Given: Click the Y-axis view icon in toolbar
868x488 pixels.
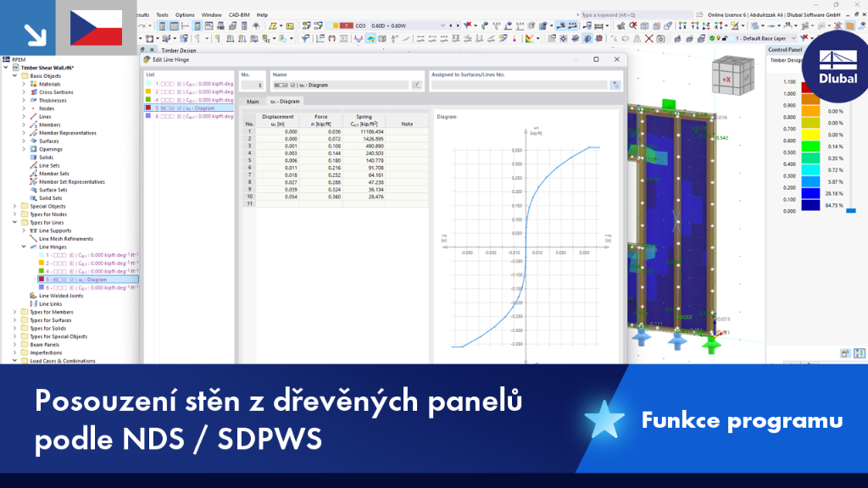Looking at the screenshot, I should pyautogui.click(x=695, y=26).
